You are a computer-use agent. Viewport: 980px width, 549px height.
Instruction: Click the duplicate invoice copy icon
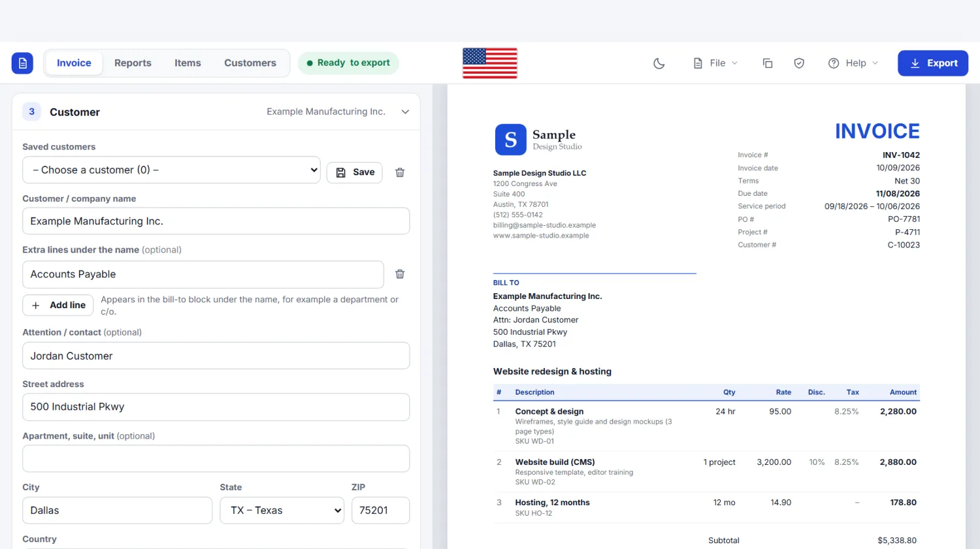(768, 63)
